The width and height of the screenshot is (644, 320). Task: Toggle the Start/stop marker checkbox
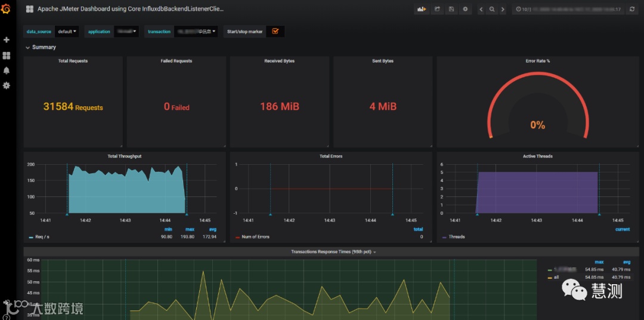(x=275, y=31)
